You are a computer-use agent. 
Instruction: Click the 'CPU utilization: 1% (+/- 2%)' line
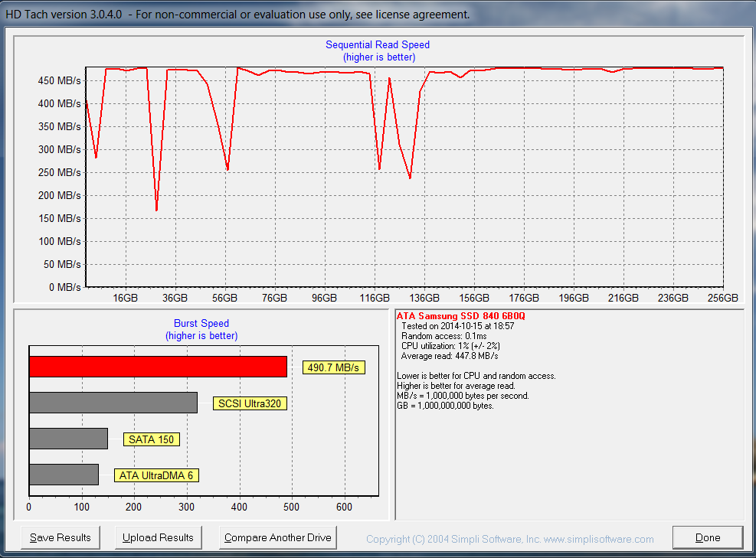(450, 346)
